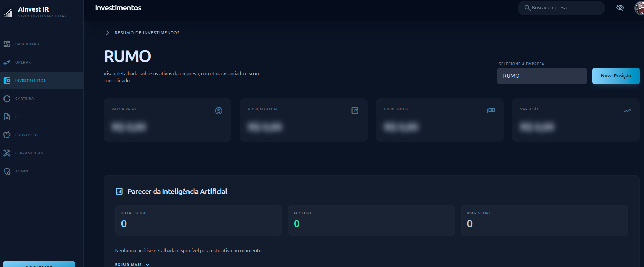
Task: Click the Nenhuma análise detalhada message
Action: [x=189, y=251]
